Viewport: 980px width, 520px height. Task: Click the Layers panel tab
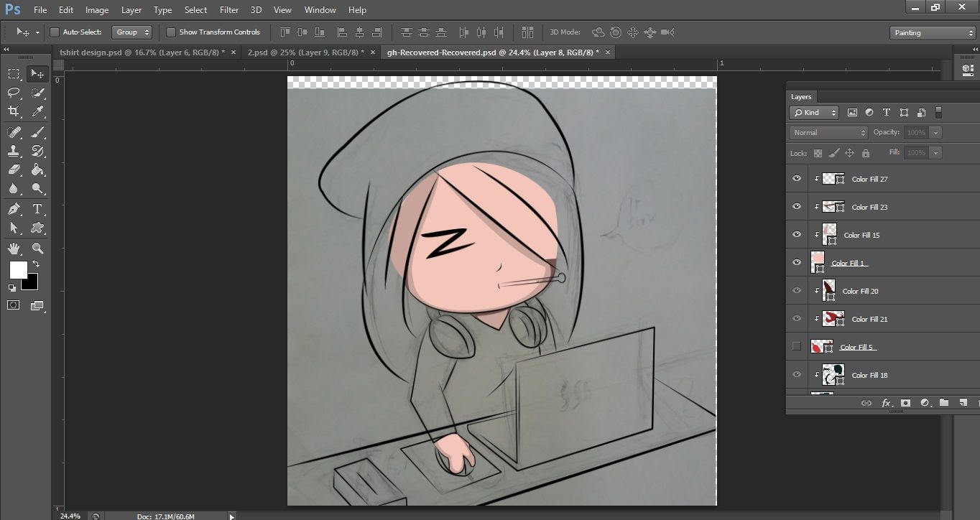coord(801,97)
